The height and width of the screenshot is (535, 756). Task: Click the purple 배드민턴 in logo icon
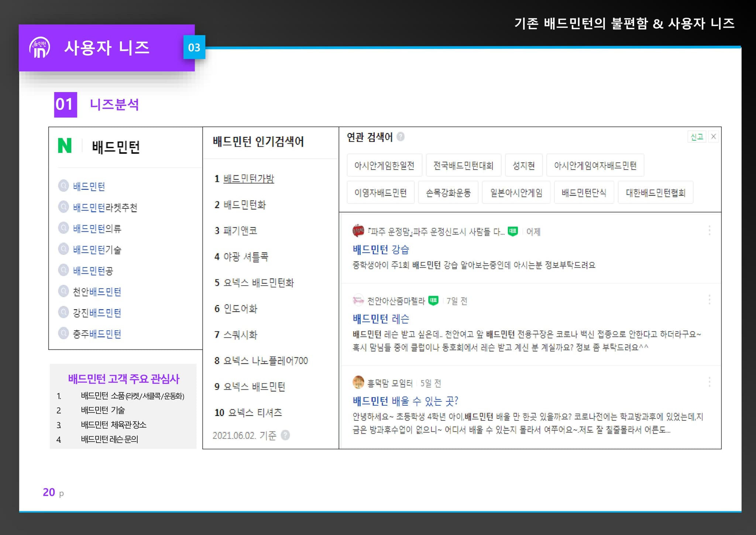(x=39, y=48)
